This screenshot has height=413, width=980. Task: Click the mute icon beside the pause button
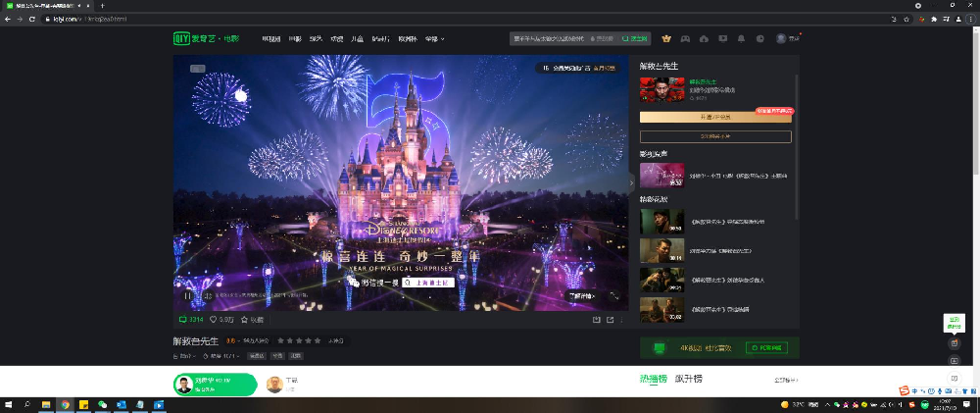pos(208,296)
